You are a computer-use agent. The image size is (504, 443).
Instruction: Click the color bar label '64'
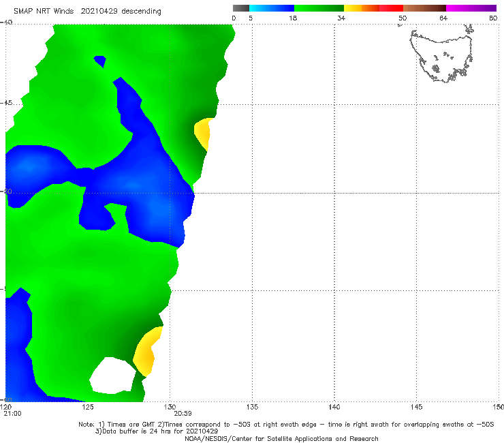coord(443,18)
